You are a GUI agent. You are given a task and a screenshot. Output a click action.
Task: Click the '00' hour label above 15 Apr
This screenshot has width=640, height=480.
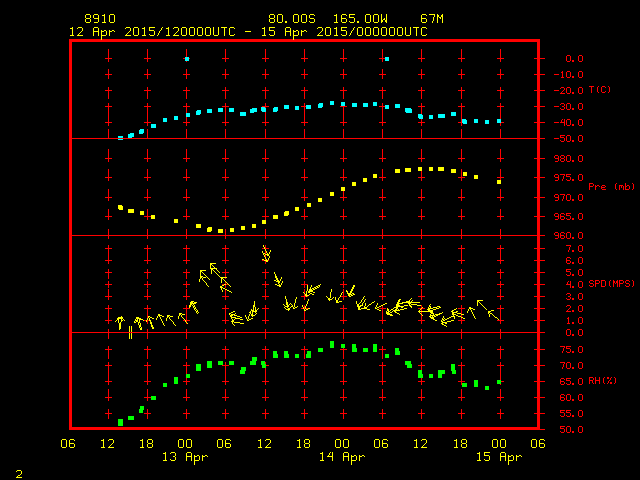499,444
